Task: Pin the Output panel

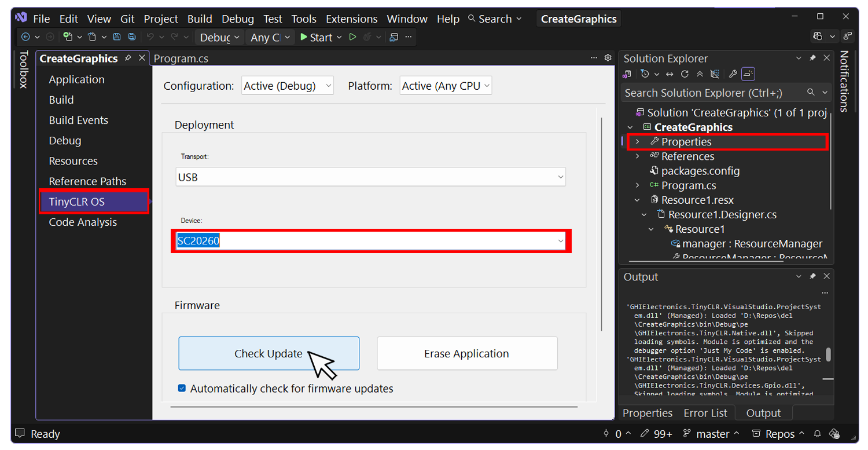Action: pyautogui.click(x=812, y=276)
